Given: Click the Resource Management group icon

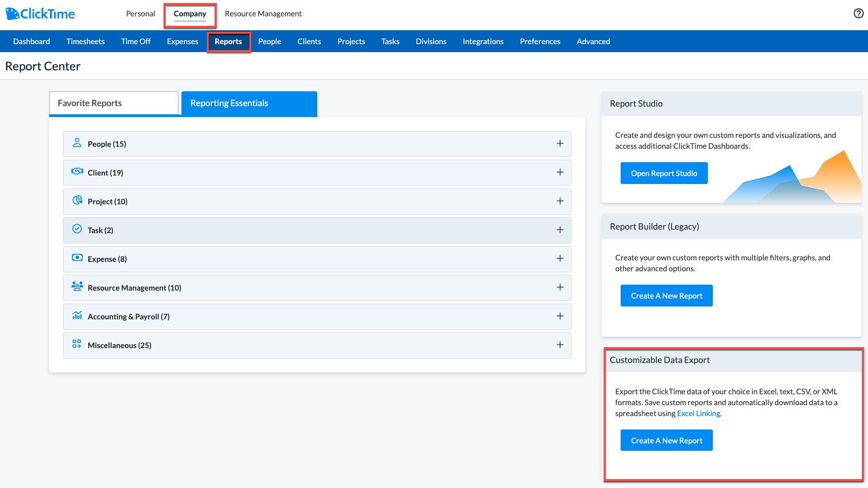Looking at the screenshot, I should tap(77, 287).
